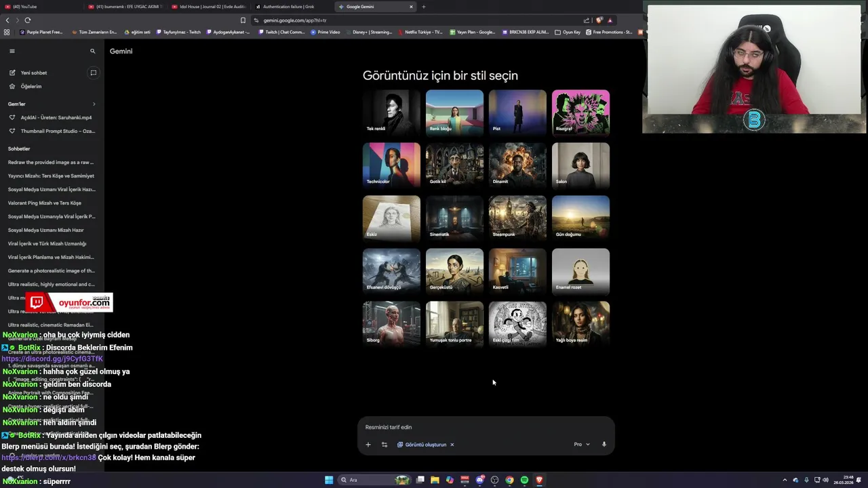The image size is (868, 488).
Task: Pick the Gotik kil style
Action: tap(454, 165)
